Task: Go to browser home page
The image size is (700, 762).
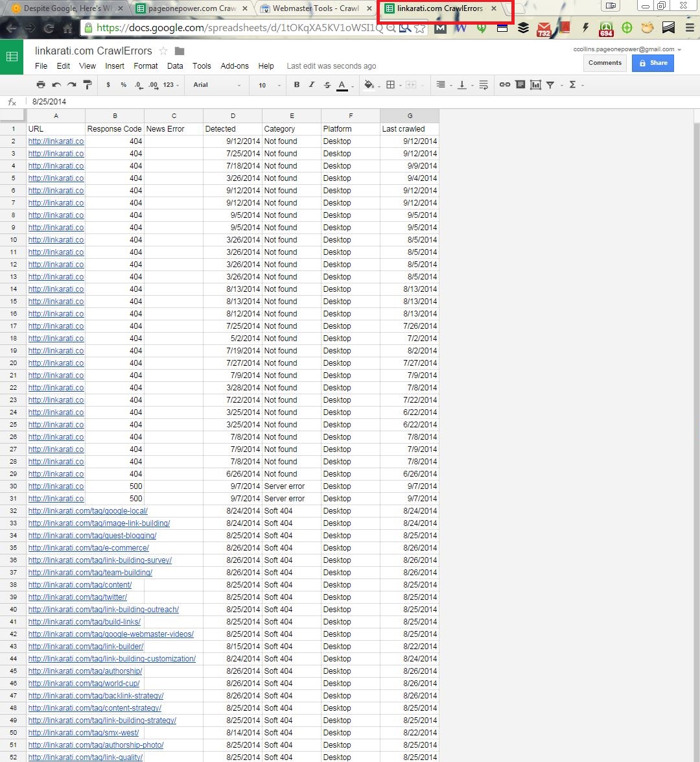Action: click(67, 28)
